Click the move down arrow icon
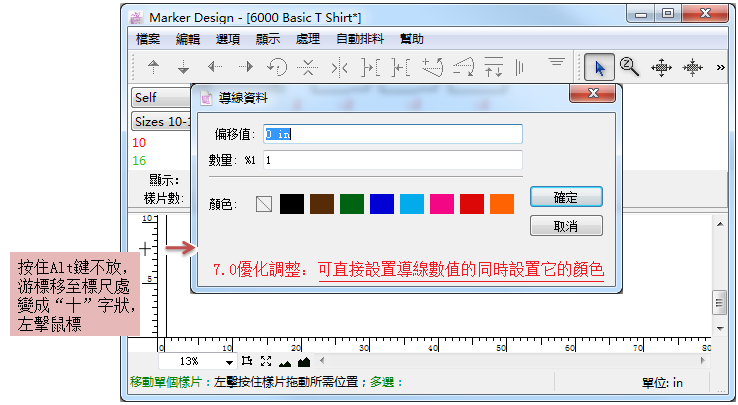Screen dimensions: 738x405 click(183, 68)
